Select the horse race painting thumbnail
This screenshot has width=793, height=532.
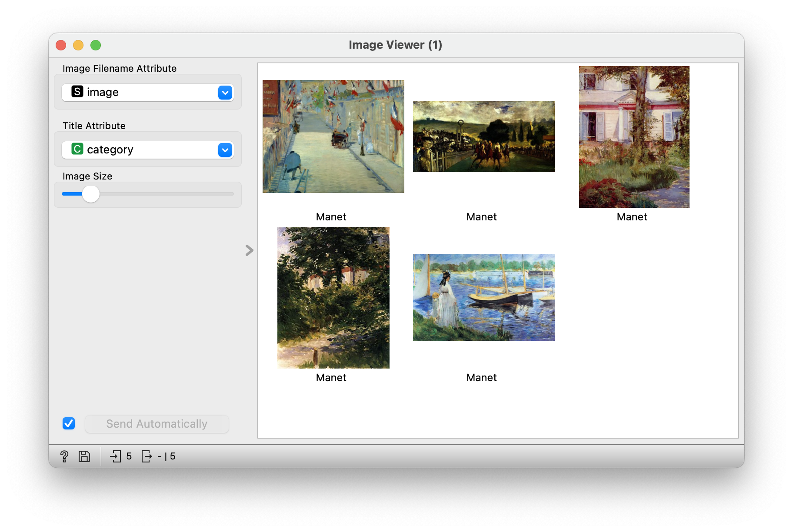click(484, 136)
